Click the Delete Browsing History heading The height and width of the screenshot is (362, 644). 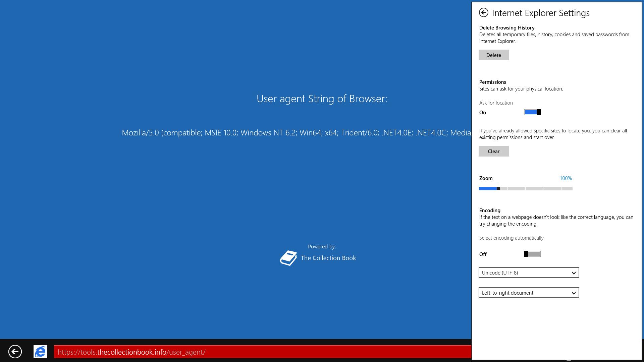coord(507,28)
